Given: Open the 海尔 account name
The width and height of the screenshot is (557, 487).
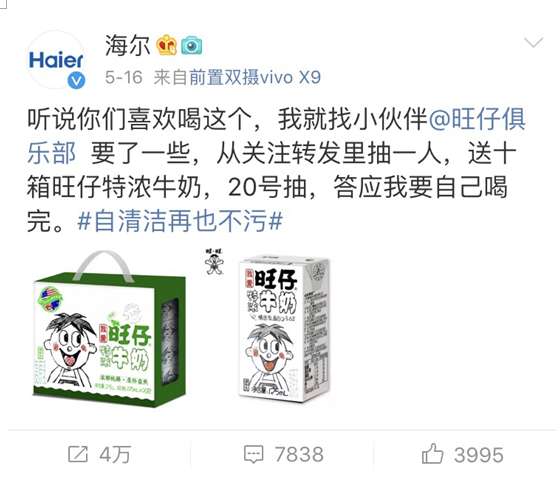Looking at the screenshot, I should pos(127,45).
